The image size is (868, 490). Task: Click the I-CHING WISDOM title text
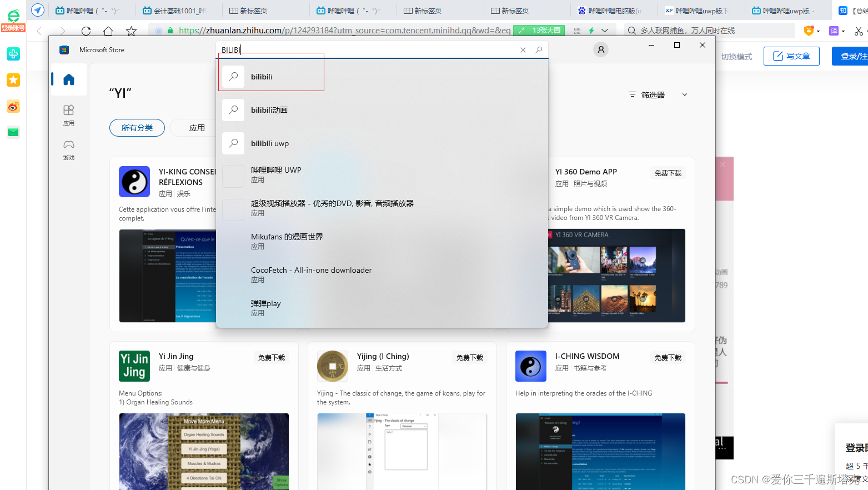tap(587, 356)
